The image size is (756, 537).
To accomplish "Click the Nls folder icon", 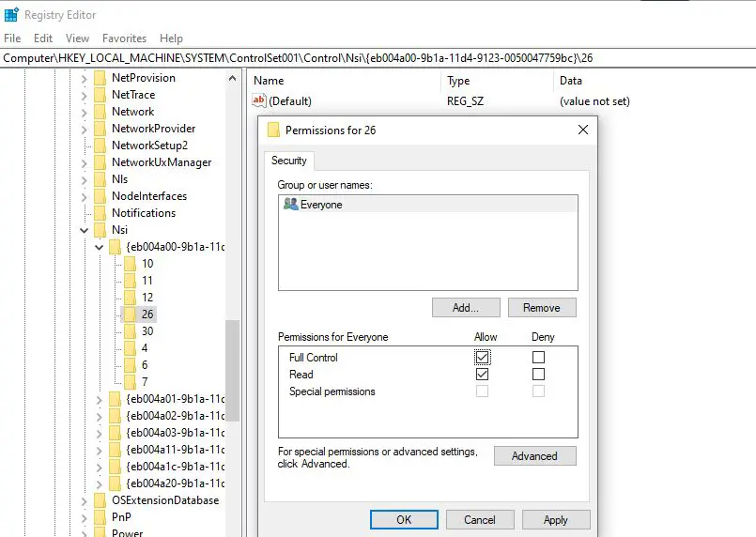I will [x=100, y=179].
